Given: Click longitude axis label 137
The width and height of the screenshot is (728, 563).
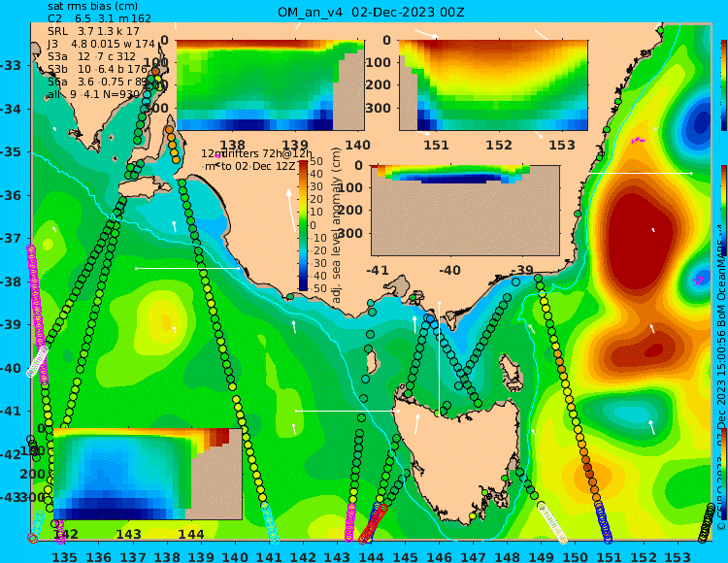Looking at the screenshot, I should (133, 556).
